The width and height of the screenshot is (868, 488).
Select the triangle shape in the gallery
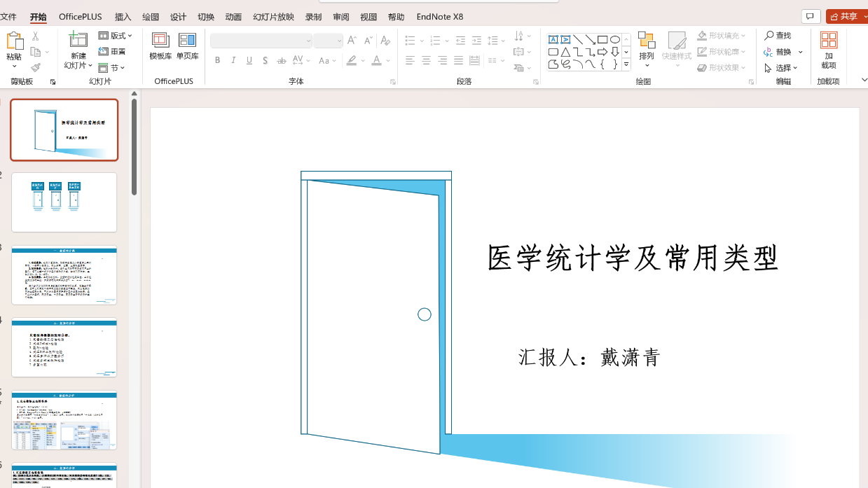point(565,52)
